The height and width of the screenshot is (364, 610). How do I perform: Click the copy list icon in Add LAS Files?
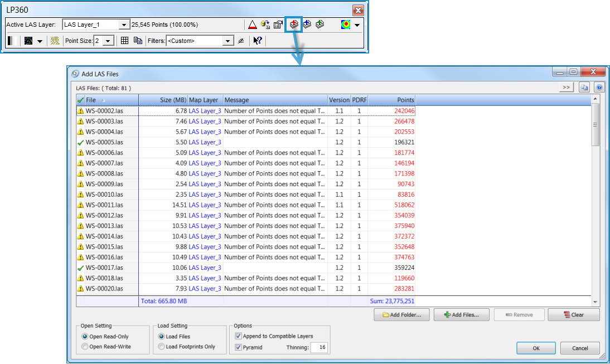[x=584, y=88]
